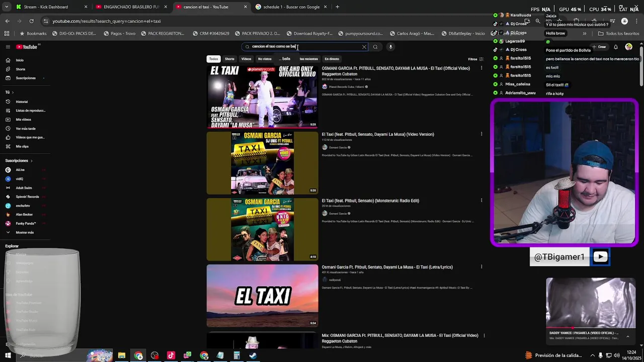Select the Todos filter chip
Viewport: 644px width, 362px height.
pyautogui.click(x=214, y=59)
